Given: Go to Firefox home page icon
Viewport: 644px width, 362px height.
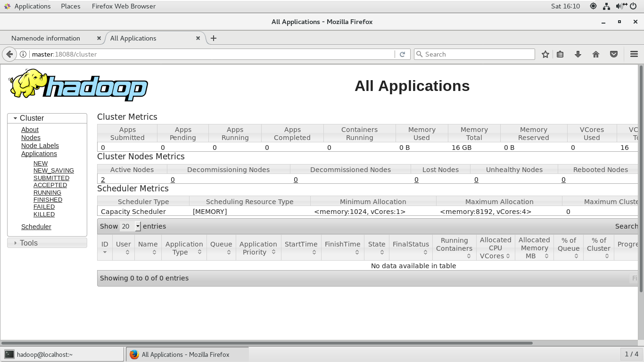Looking at the screenshot, I should coord(596,54).
